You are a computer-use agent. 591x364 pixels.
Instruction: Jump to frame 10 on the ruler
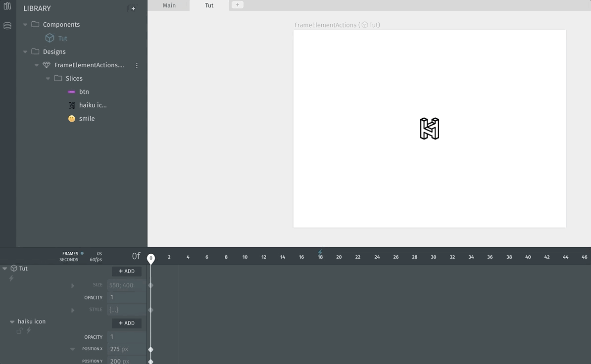pos(245,257)
